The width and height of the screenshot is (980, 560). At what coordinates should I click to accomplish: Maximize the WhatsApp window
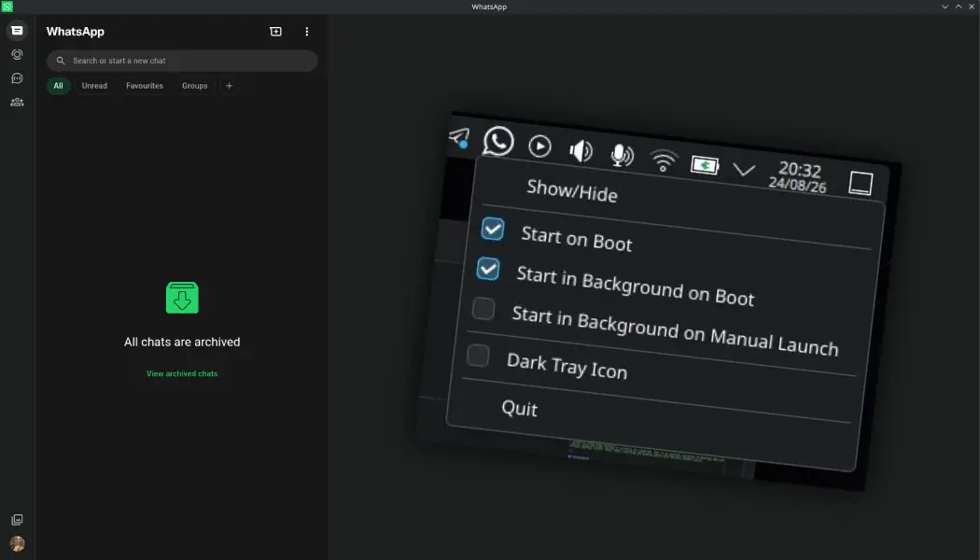[959, 7]
